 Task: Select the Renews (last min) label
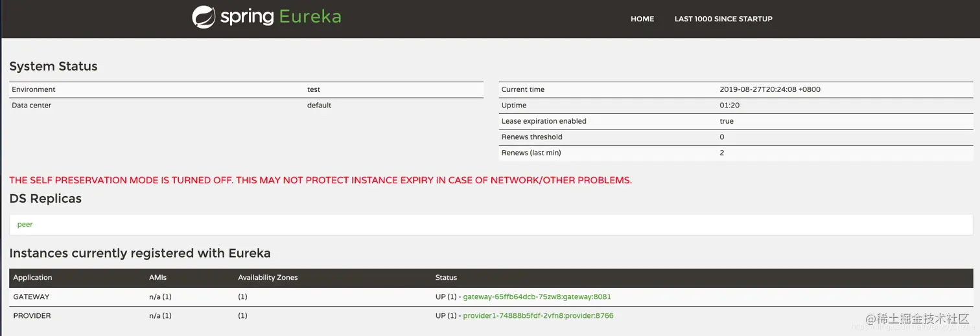531,153
